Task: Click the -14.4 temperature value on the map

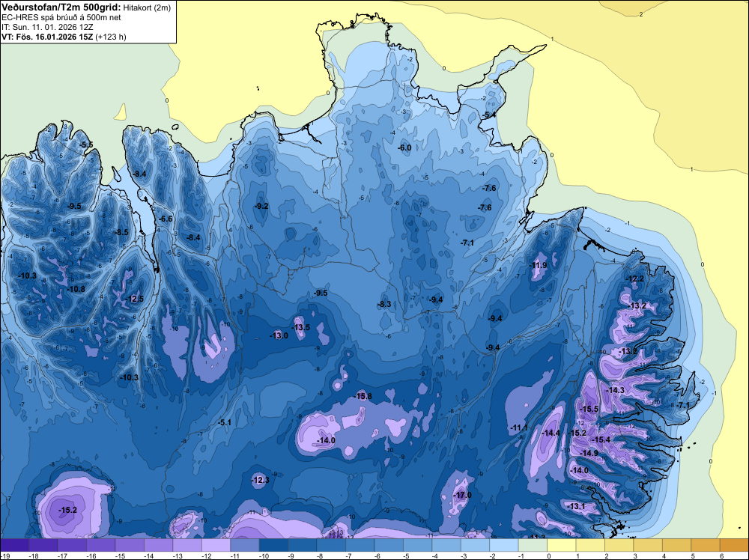Action: [551, 433]
